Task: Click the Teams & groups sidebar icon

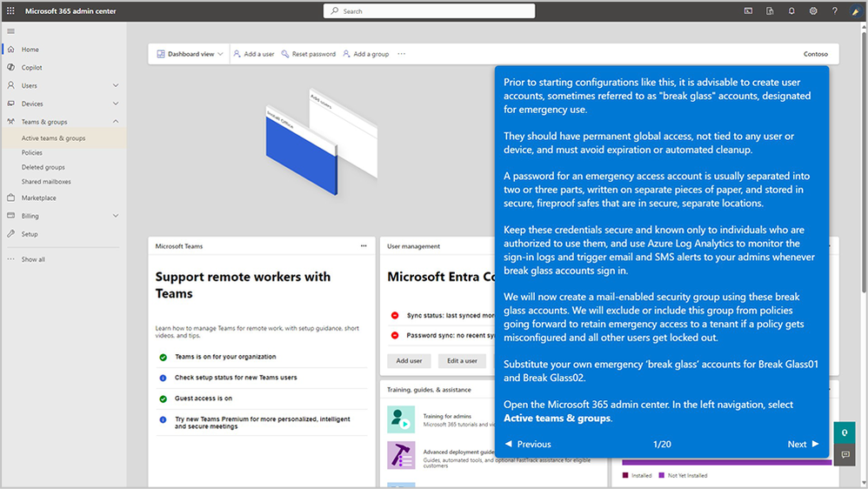Action: coord(11,121)
